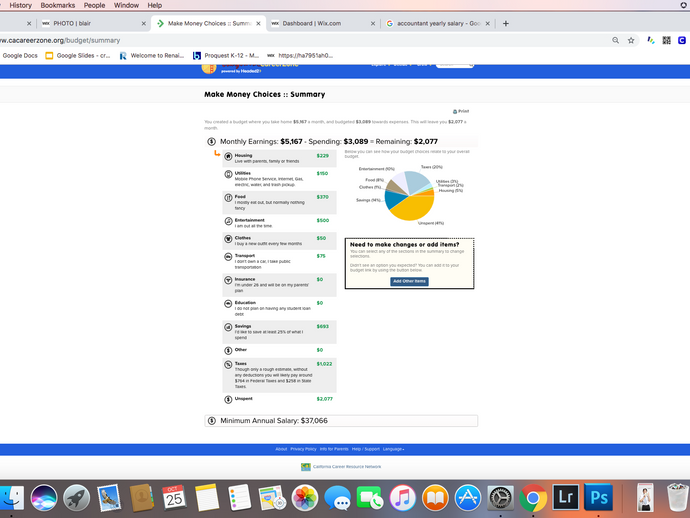The width and height of the screenshot is (690, 518).
Task: Close the Dashboard | Wix.com tab
Action: coord(373,23)
